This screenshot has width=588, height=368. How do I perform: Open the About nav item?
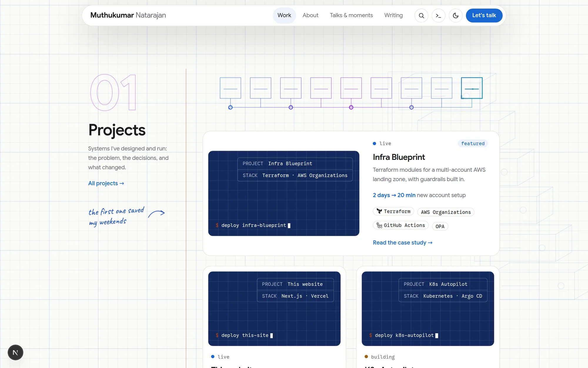[x=310, y=15]
